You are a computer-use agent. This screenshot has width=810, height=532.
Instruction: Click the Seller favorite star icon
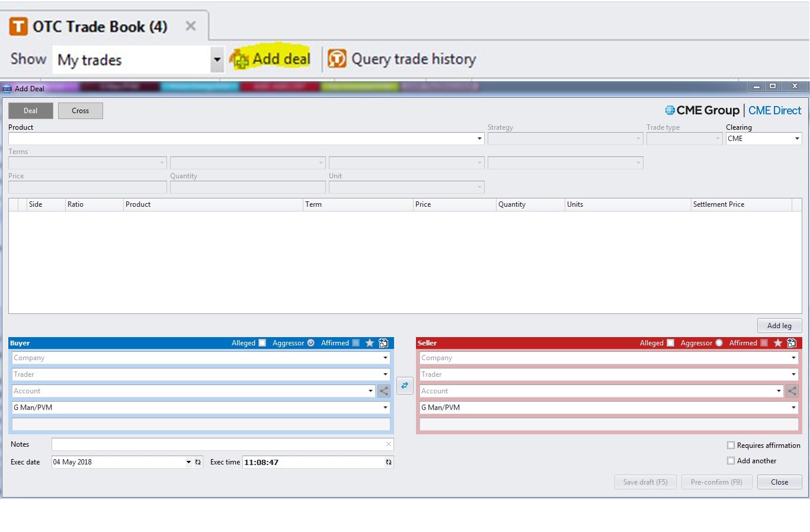778,343
